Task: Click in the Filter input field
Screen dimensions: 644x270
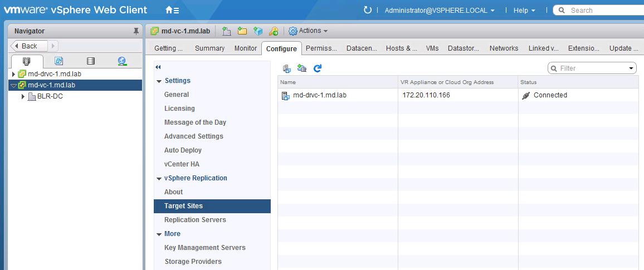Action: [592, 68]
